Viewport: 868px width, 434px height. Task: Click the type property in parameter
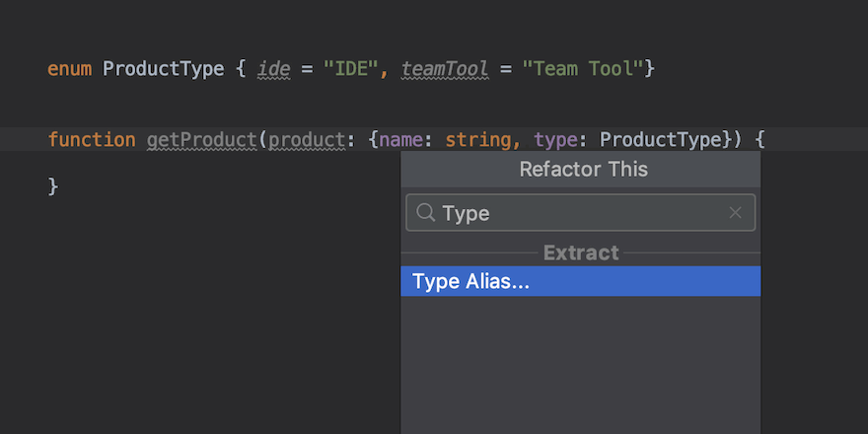(x=554, y=139)
